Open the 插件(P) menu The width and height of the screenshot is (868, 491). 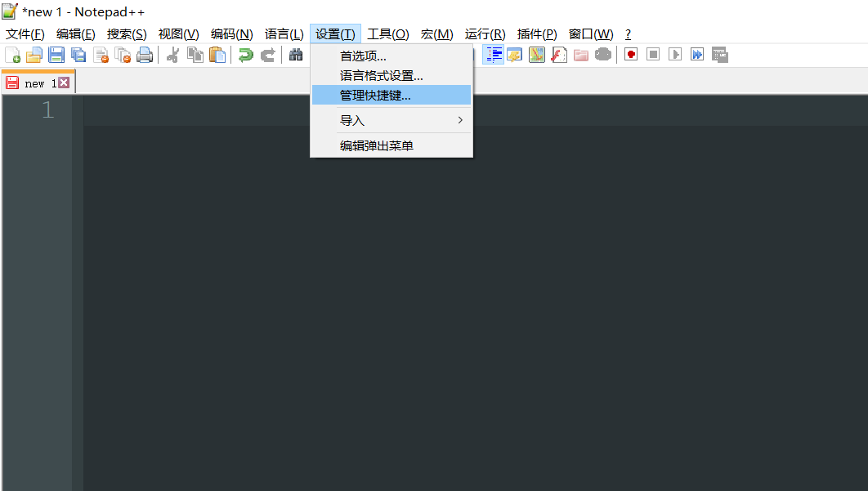coord(537,34)
